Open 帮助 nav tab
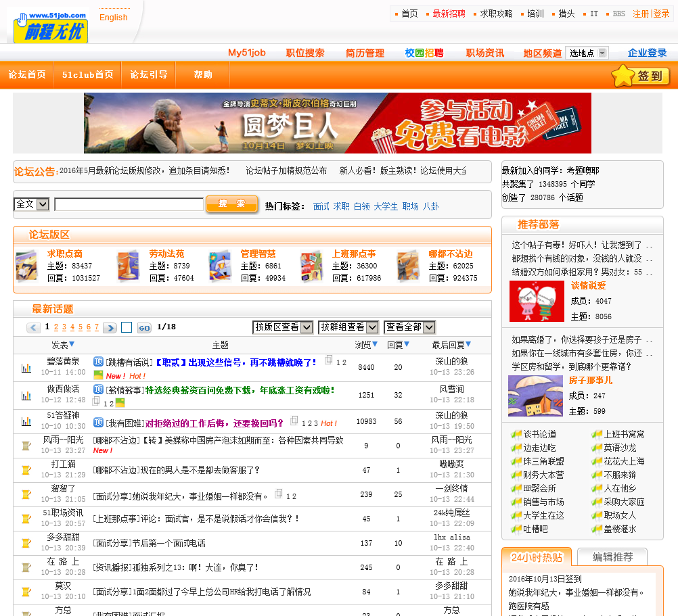The image size is (678, 616). click(x=203, y=75)
